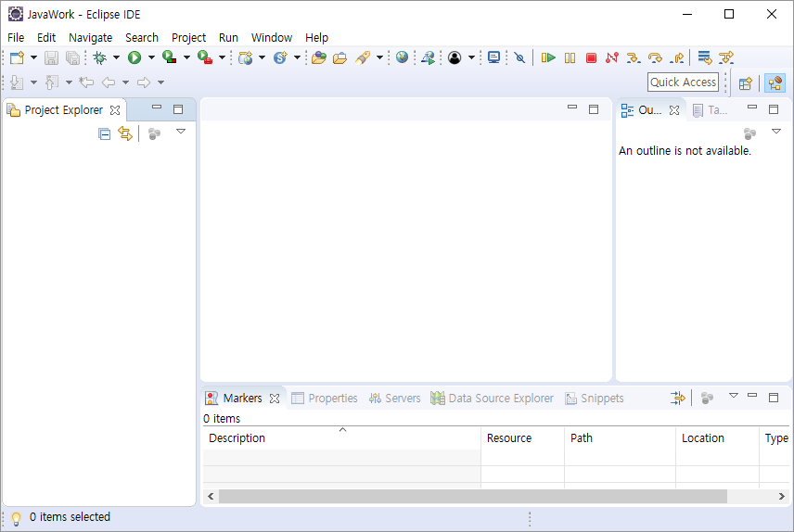Click the Coverage launch icon
Screen dimensions: 794x532
coord(169,57)
